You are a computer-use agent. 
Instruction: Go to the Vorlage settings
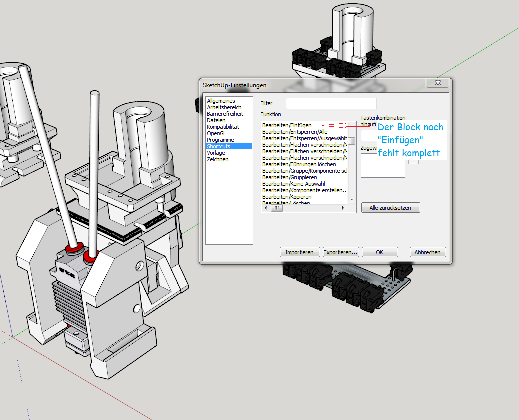coord(216,153)
